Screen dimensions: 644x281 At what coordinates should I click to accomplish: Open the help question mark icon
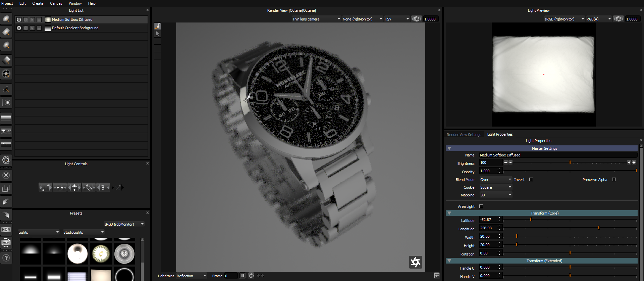point(6,258)
